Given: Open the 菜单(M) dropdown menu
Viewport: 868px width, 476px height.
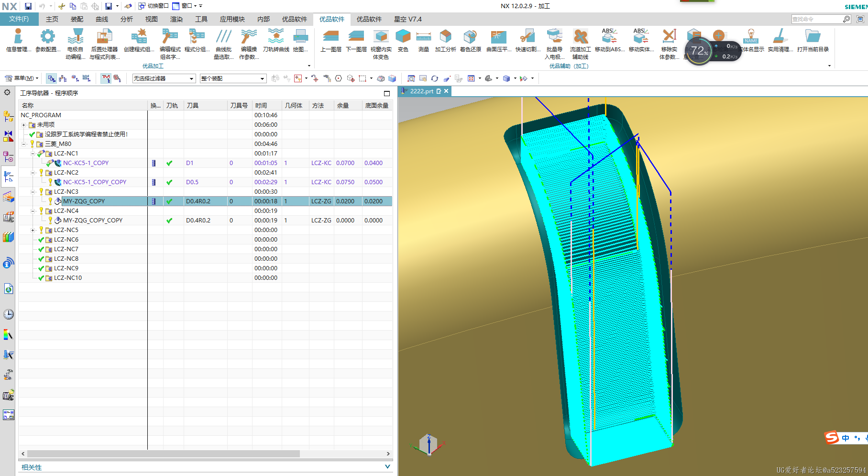Looking at the screenshot, I should pyautogui.click(x=22, y=78).
